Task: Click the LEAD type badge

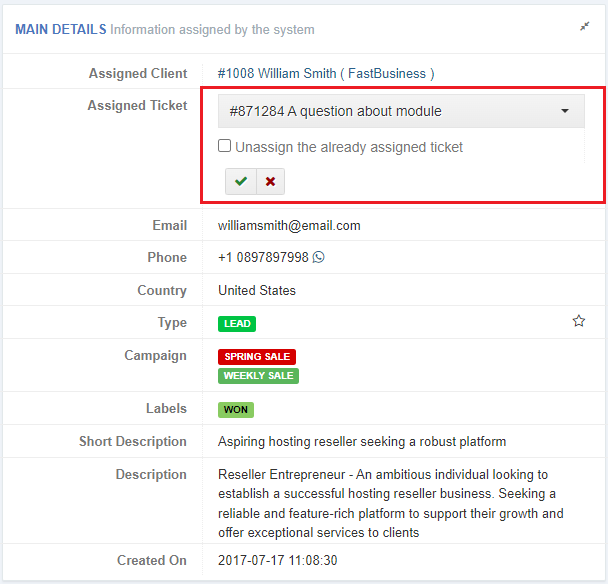Action: point(237,324)
